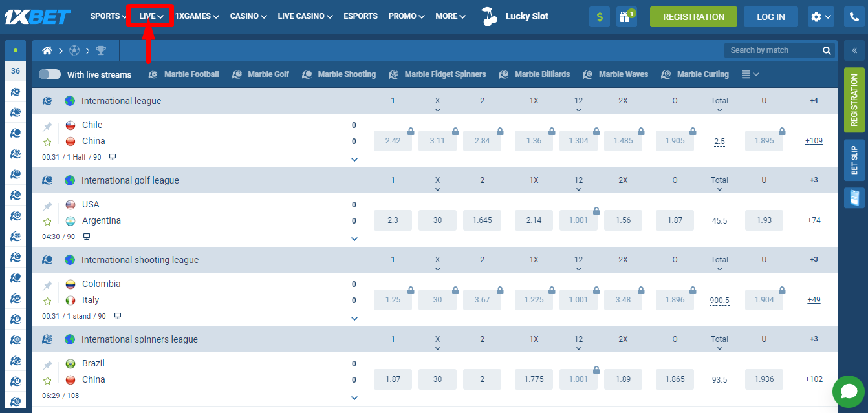
Task: Open the SPORTS menu
Action: tap(109, 16)
